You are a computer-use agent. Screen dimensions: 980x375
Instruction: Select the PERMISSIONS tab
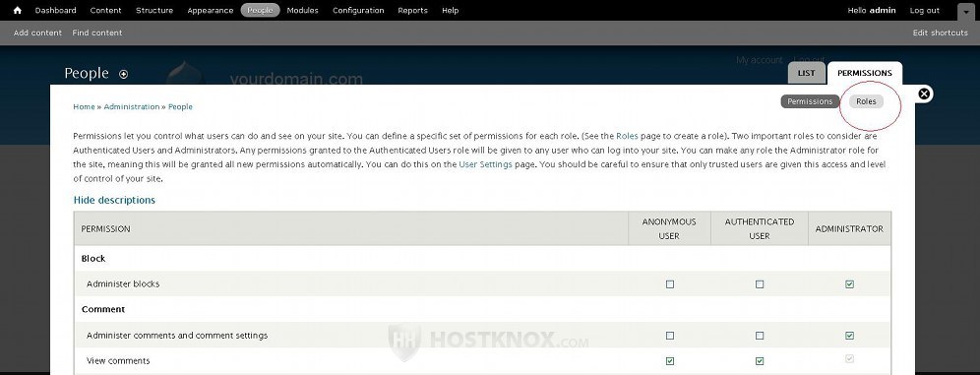point(864,73)
